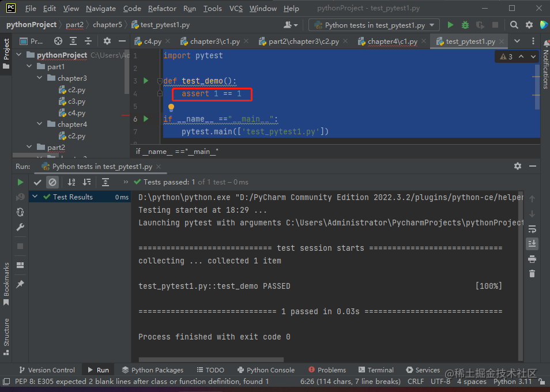
Task: Close the c4.py editor tab
Action: [168, 42]
